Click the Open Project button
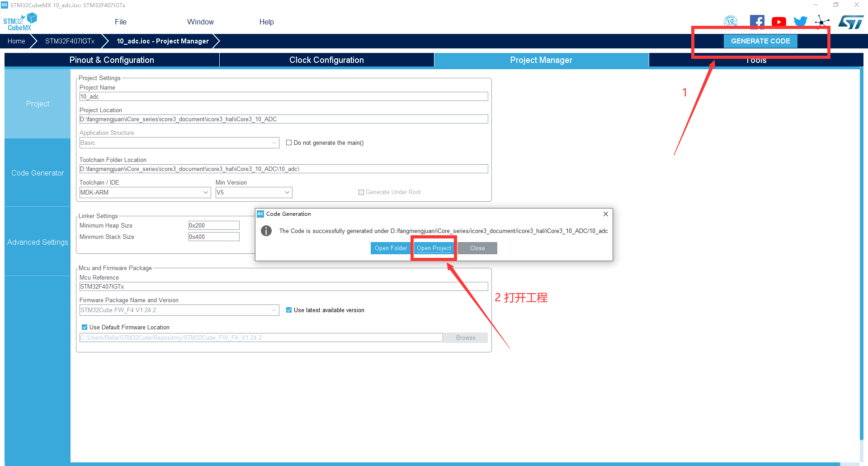This screenshot has height=466, width=868. [x=434, y=248]
